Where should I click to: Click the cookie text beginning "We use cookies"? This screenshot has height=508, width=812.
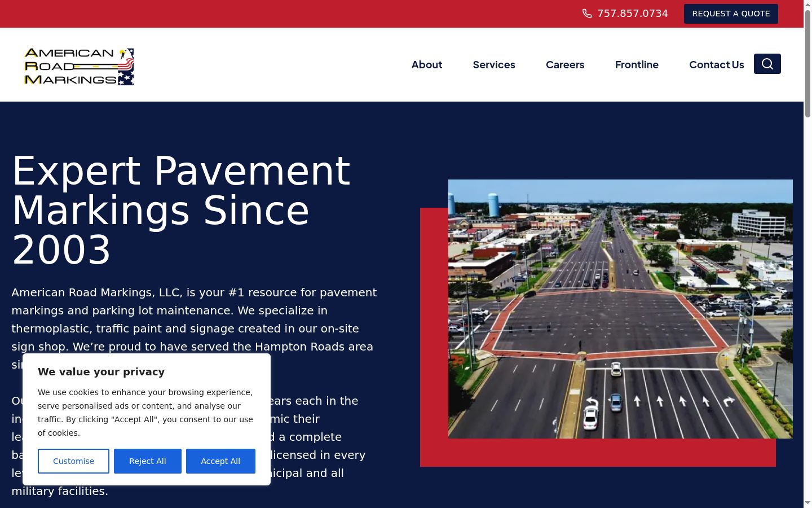click(x=145, y=413)
